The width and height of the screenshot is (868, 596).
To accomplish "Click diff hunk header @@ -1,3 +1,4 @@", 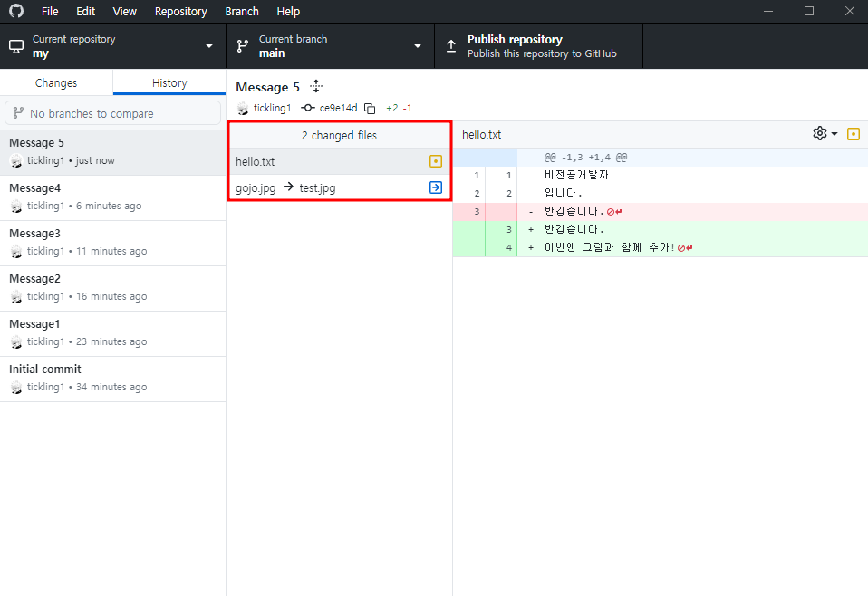I will tap(585, 158).
